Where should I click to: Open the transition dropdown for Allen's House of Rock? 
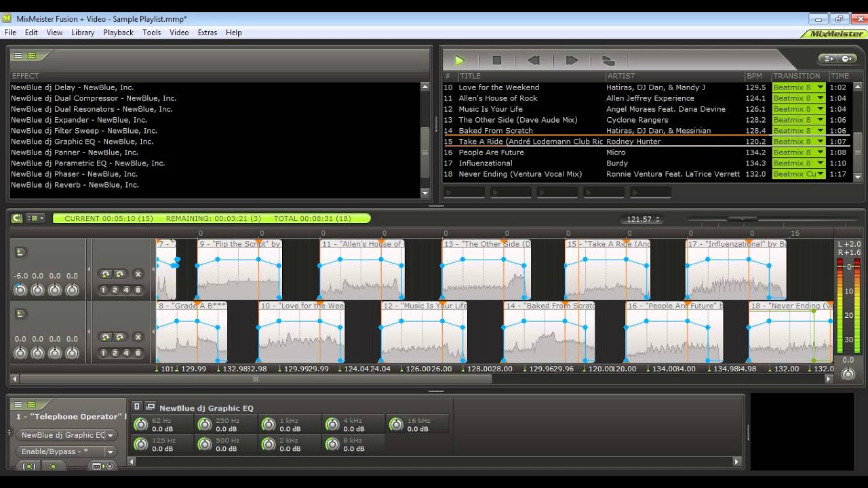pyautogui.click(x=820, y=98)
